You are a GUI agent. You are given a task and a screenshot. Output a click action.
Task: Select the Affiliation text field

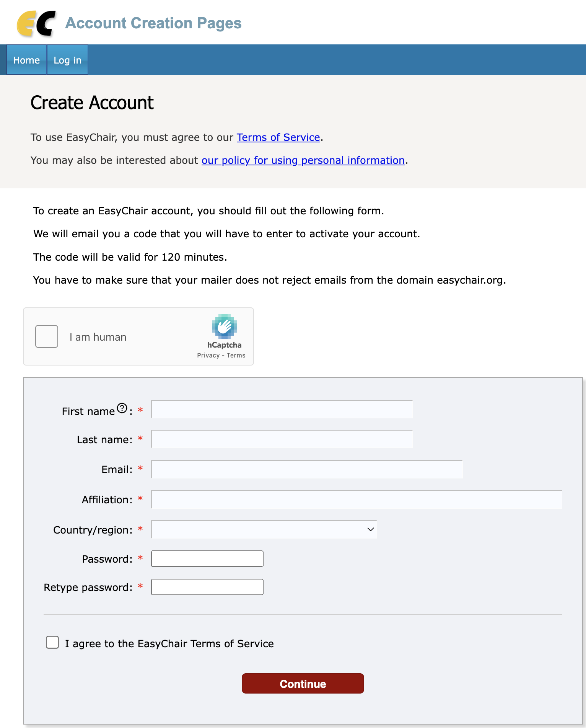pyautogui.click(x=356, y=500)
